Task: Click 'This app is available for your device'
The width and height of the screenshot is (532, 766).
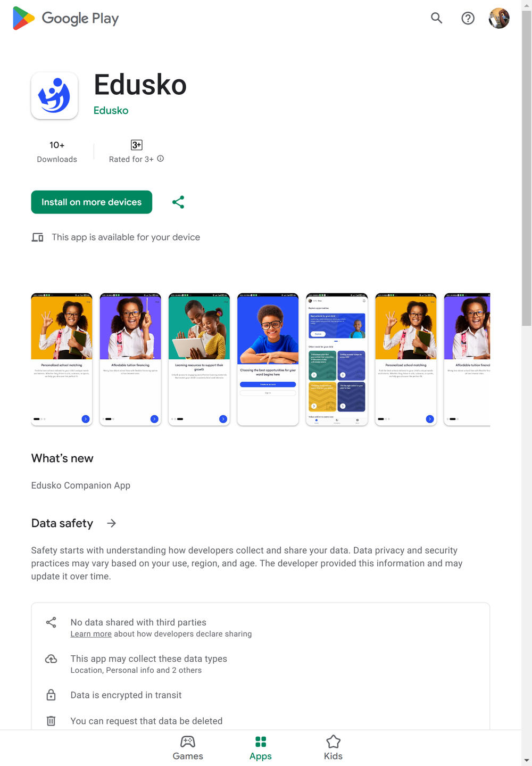Action: (x=126, y=237)
